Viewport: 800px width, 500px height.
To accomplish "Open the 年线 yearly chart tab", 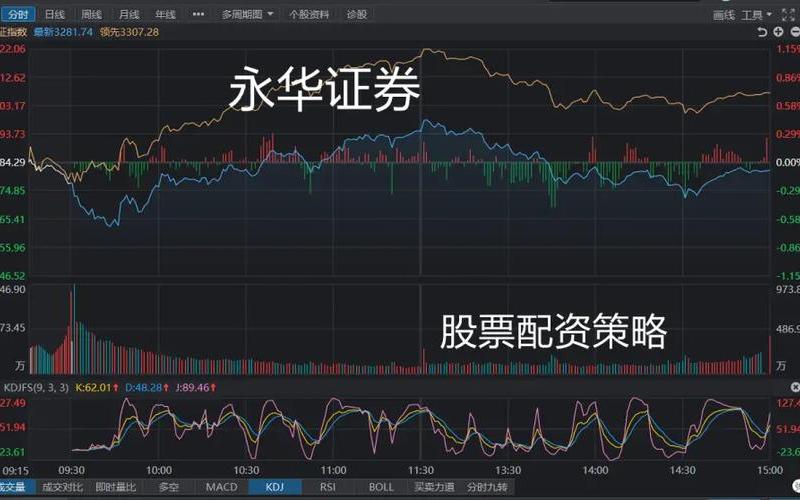I will [x=165, y=14].
